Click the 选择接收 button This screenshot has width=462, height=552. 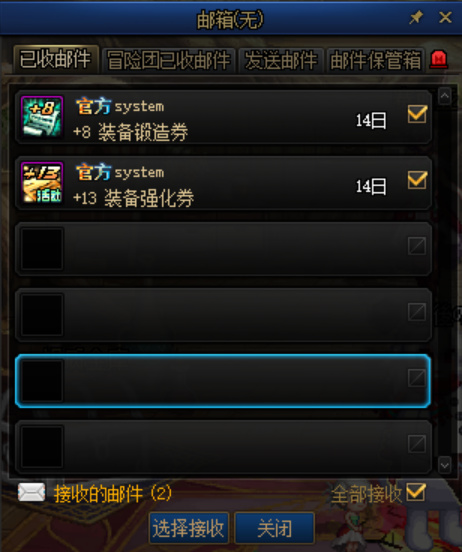pos(189,528)
